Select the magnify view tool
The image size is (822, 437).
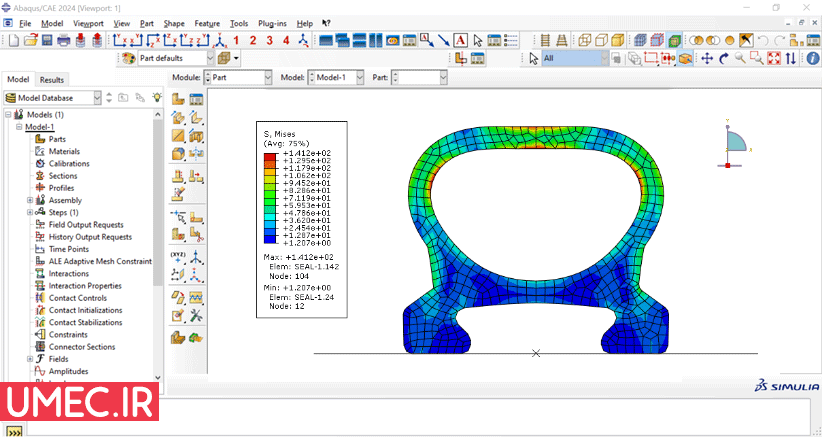click(740, 58)
